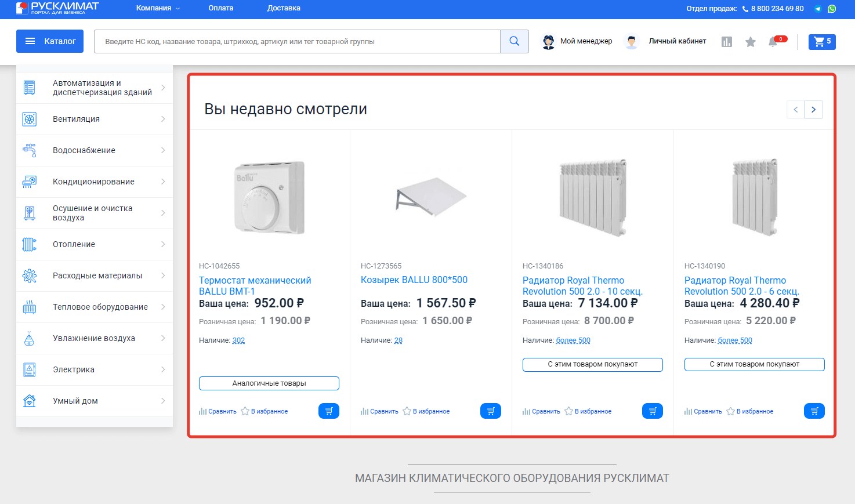Open stock availability 302 link
Screen dimensions: 855x504
coord(238,340)
